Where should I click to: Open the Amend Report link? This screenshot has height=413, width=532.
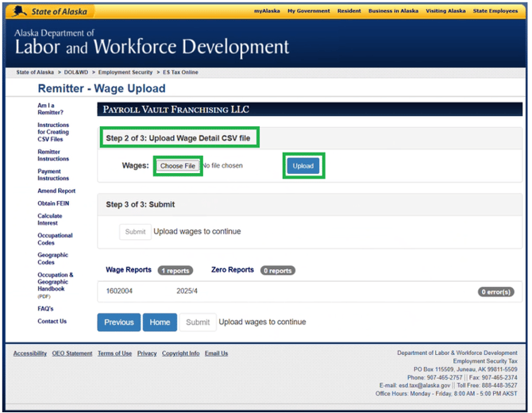pyautogui.click(x=56, y=191)
